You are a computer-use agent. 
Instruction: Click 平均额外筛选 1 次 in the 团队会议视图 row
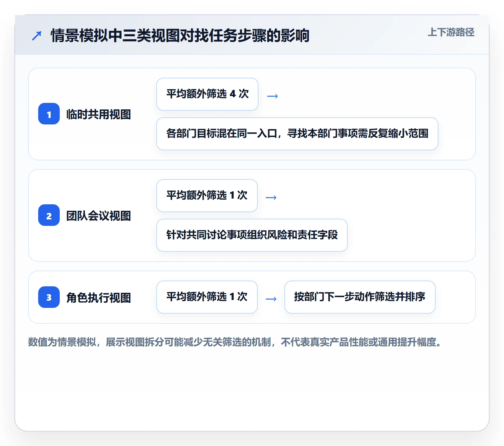(x=207, y=196)
